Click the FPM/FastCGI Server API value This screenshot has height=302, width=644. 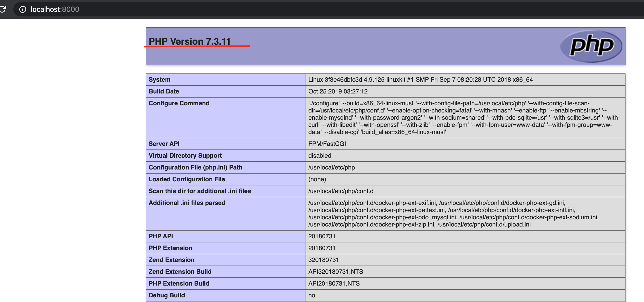click(327, 144)
